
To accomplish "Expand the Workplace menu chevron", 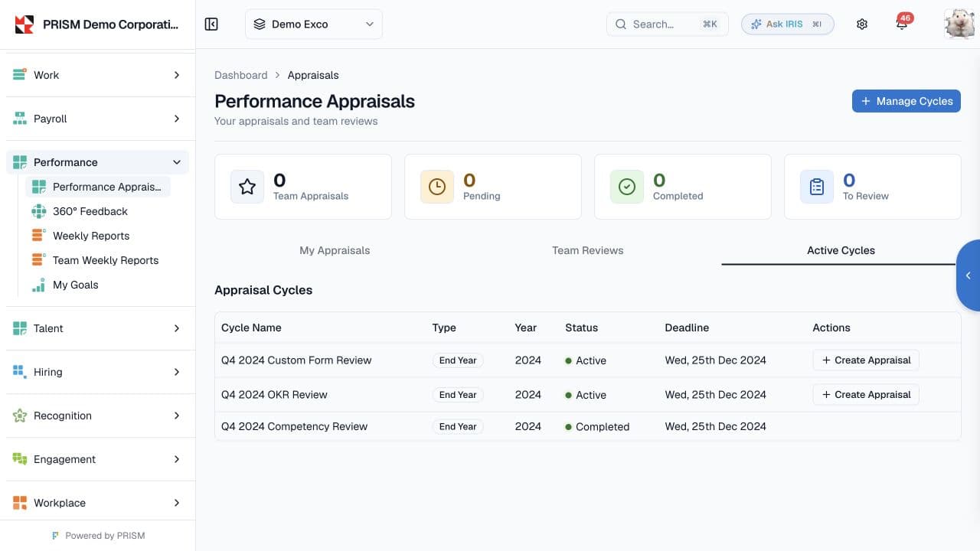I will click(177, 503).
